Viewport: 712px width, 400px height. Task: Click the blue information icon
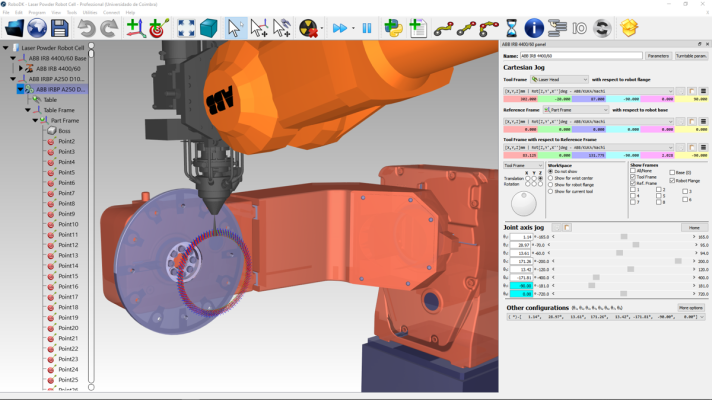(534, 28)
